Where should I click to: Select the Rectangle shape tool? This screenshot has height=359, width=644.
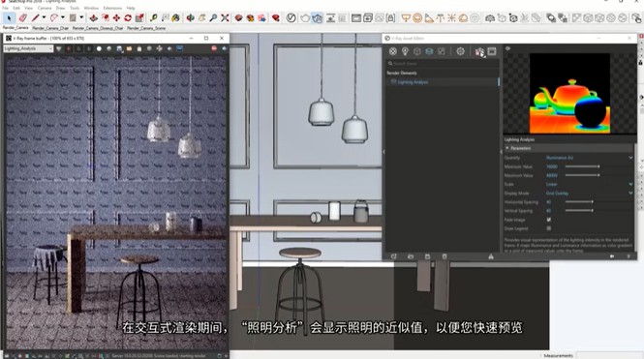tap(73, 18)
